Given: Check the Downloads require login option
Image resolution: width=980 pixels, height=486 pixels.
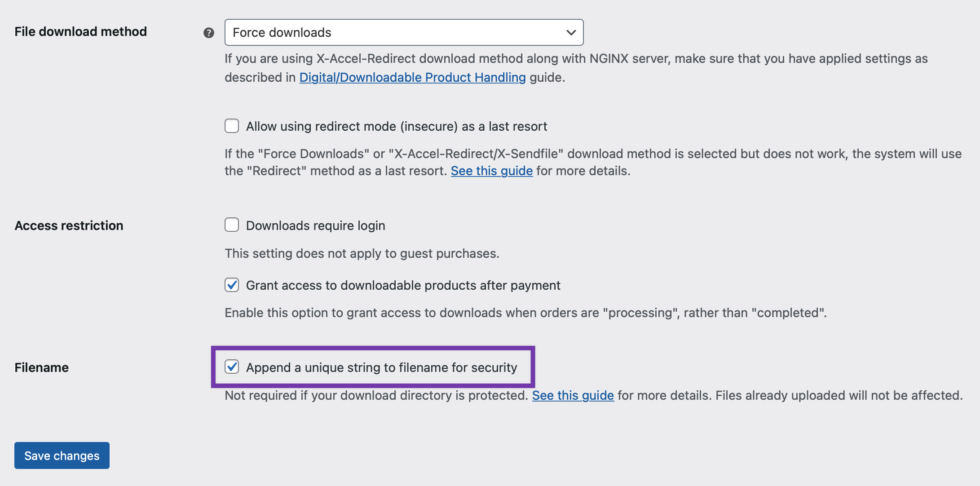Looking at the screenshot, I should click(x=231, y=225).
